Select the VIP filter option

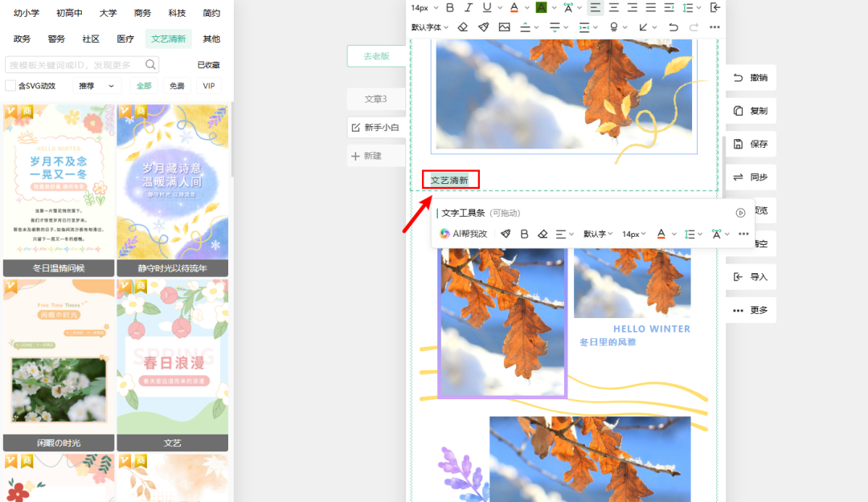(209, 86)
